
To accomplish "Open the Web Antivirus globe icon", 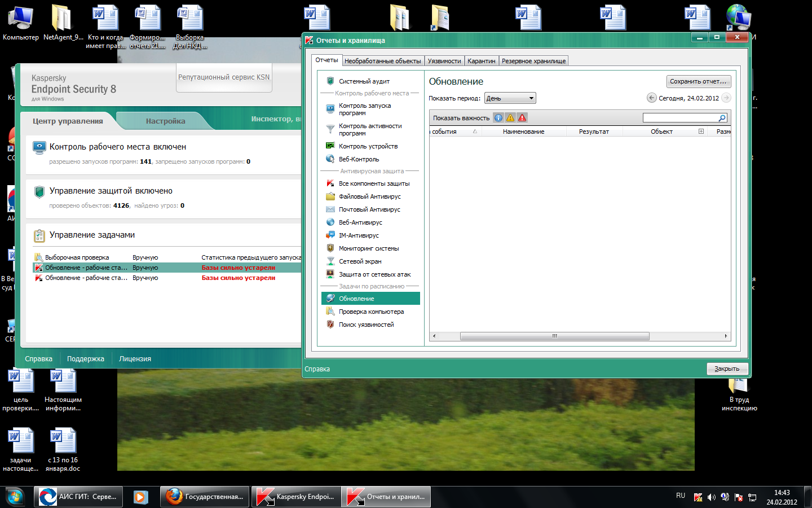I will [330, 222].
